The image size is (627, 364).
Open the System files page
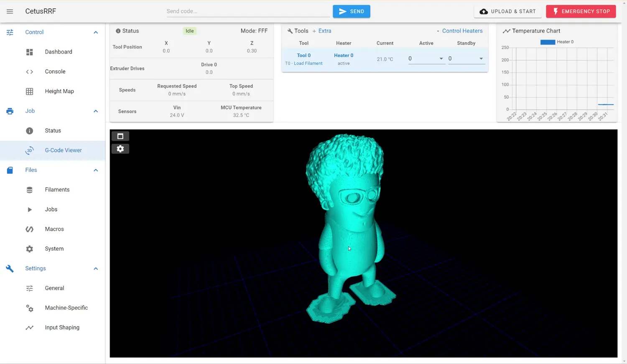tap(54, 249)
